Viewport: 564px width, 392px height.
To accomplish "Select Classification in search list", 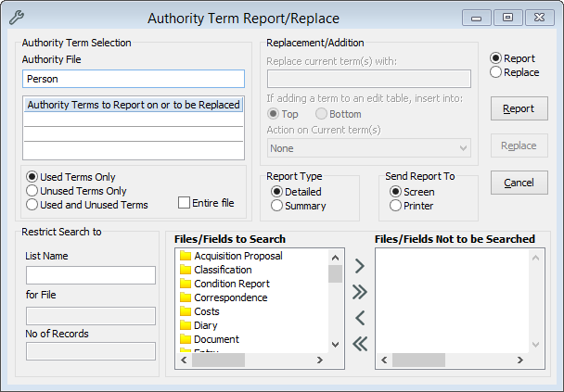I will tap(223, 270).
